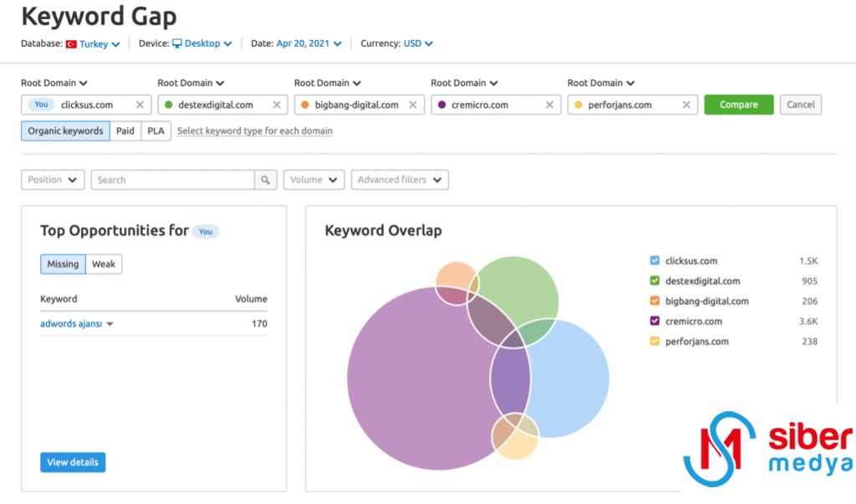Expand Root Domain dropdown above clicksus.com
This screenshot has height=504, width=856.
click(54, 83)
